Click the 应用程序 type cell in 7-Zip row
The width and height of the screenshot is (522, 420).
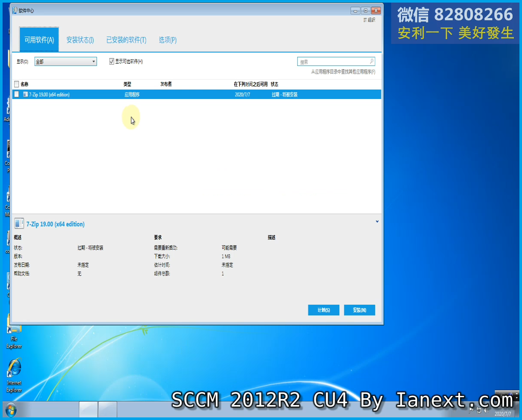[x=132, y=95]
